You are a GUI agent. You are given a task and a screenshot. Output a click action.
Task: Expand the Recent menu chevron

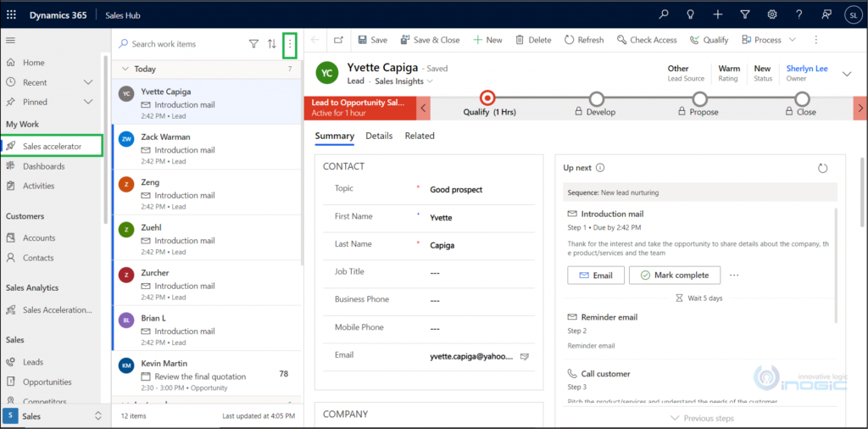tap(87, 82)
